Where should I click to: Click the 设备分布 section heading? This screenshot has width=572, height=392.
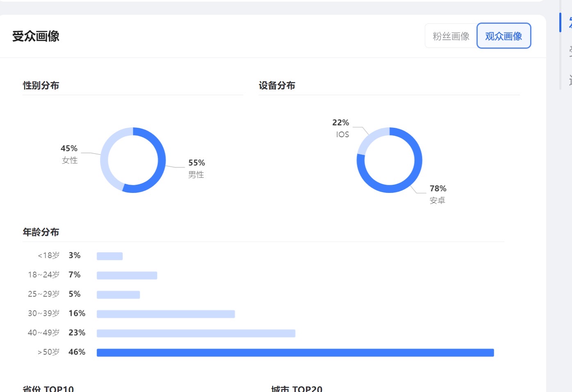pos(277,86)
